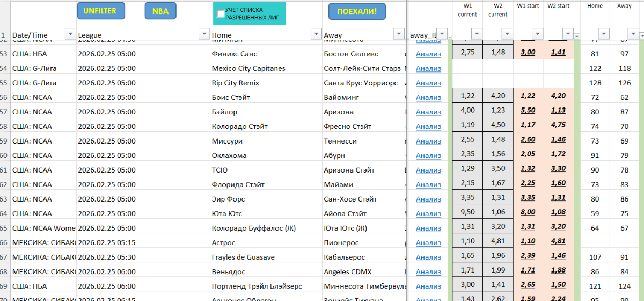
Task: Open the W2 current filter arrow
Action: pyautogui.click(x=506, y=34)
